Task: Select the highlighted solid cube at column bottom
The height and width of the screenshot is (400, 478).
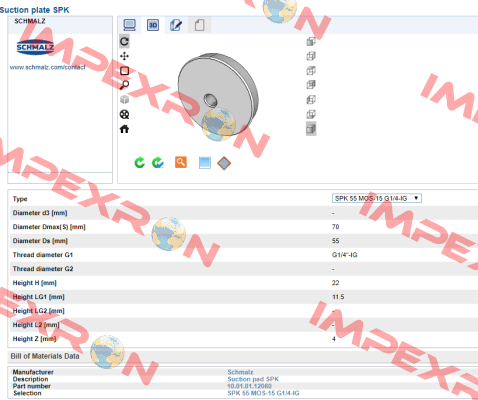Action: (x=311, y=129)
